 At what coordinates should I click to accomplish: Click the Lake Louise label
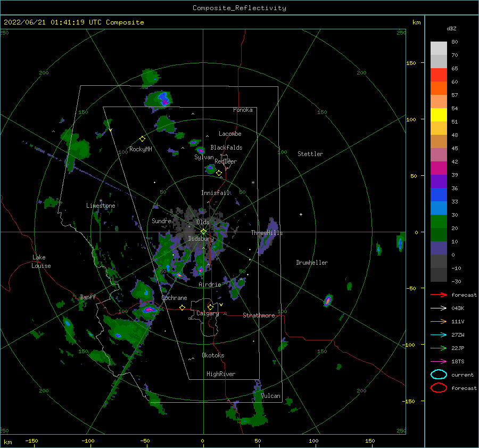[x=41, y=262]
